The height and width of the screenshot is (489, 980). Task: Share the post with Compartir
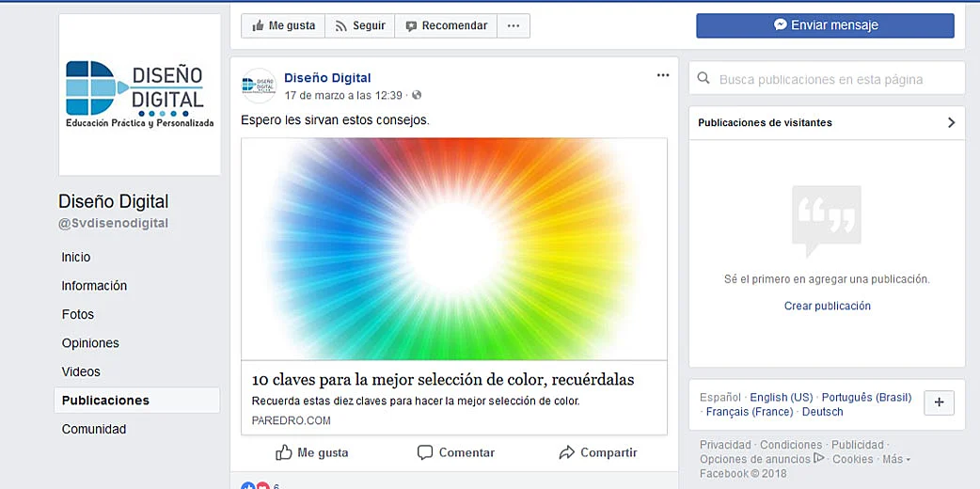click(x=598, y=452)
